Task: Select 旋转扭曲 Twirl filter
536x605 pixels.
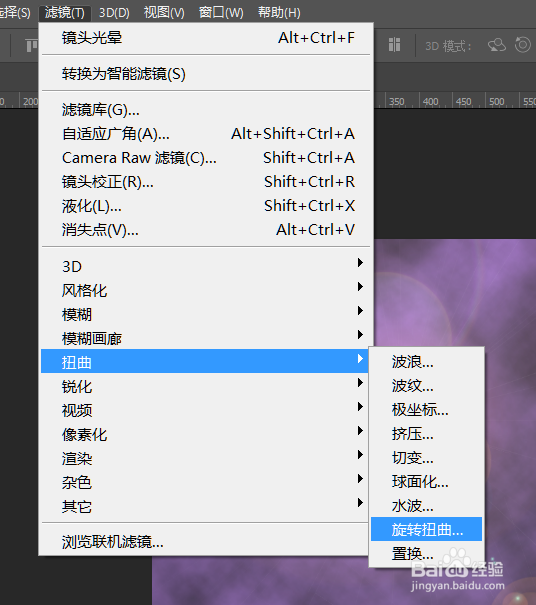Action: 426,529
